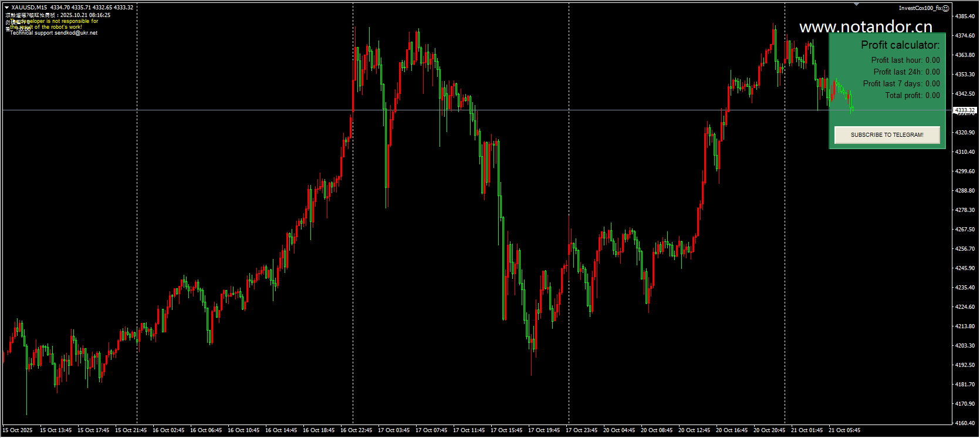Click the InvestCox100_fix expert advisor name
This screenshot has width=980, height=438.
[x=920, y=8]
